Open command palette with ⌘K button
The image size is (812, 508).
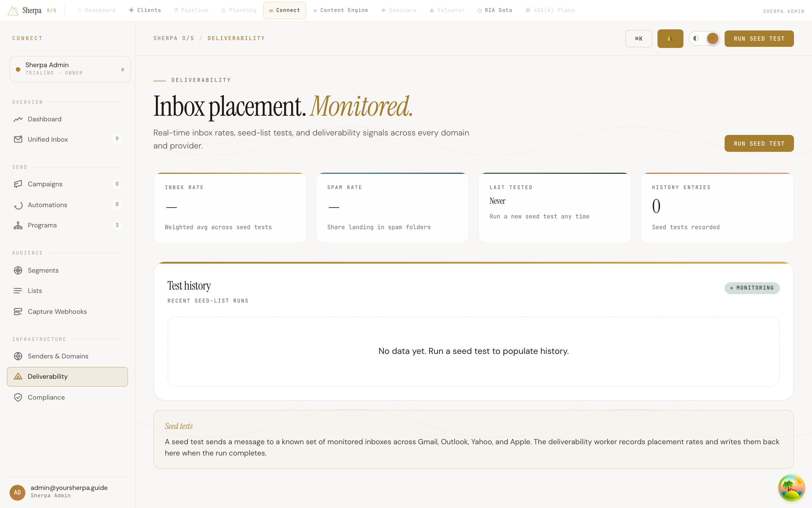(x=639, y=39)
